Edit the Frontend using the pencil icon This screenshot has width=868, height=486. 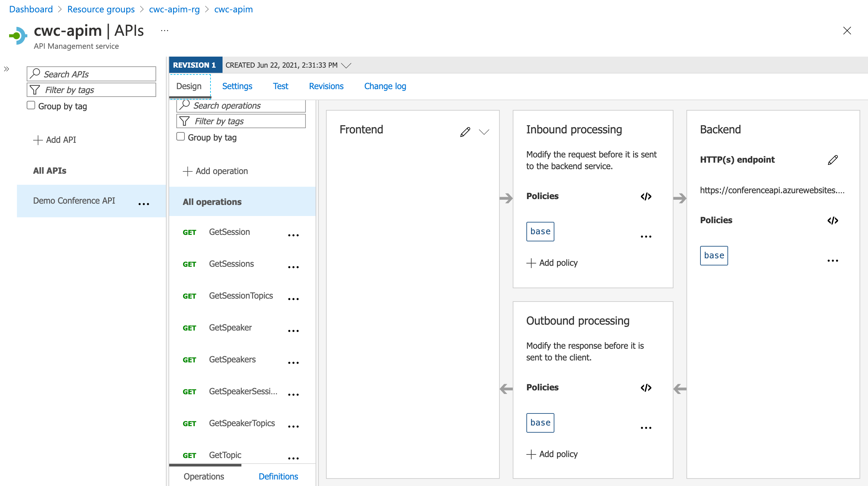[465, 131]
